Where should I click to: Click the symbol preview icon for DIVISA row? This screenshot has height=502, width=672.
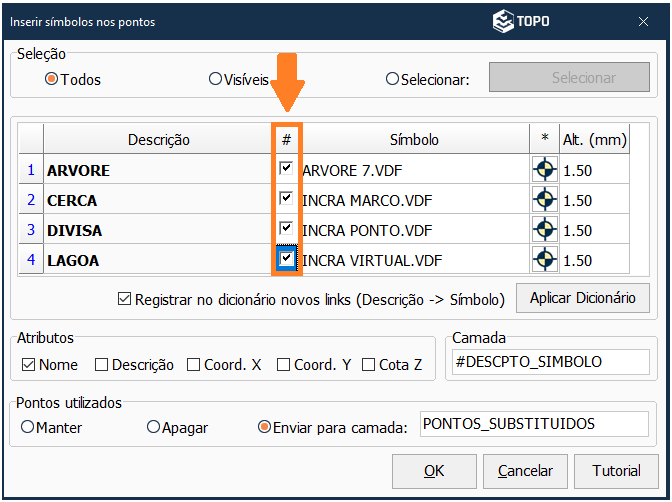pyautogui.click(x=544, y=230)
